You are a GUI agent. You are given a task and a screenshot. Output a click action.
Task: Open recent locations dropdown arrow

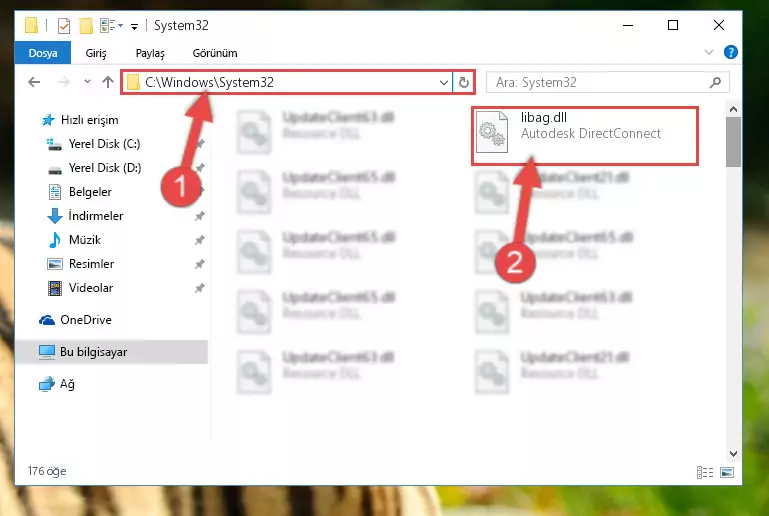(x=87, y=81)
